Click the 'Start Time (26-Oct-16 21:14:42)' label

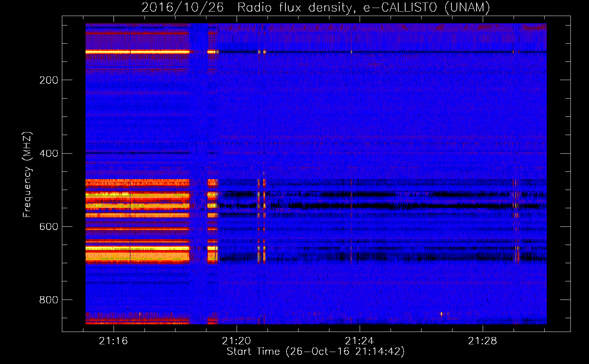tap(316, 352)
